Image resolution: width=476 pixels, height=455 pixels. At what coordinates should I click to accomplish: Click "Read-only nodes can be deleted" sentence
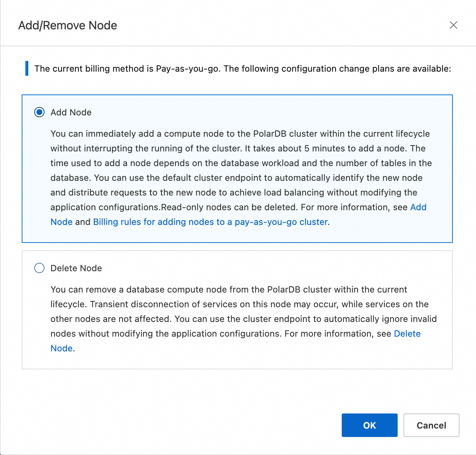coord(229,207)
